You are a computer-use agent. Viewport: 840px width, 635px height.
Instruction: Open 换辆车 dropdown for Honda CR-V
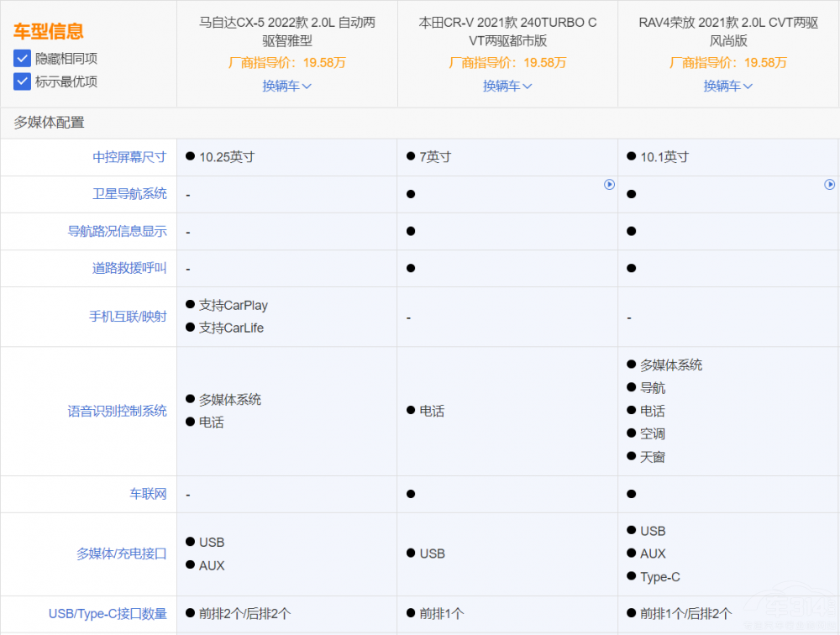click(507, 86)
